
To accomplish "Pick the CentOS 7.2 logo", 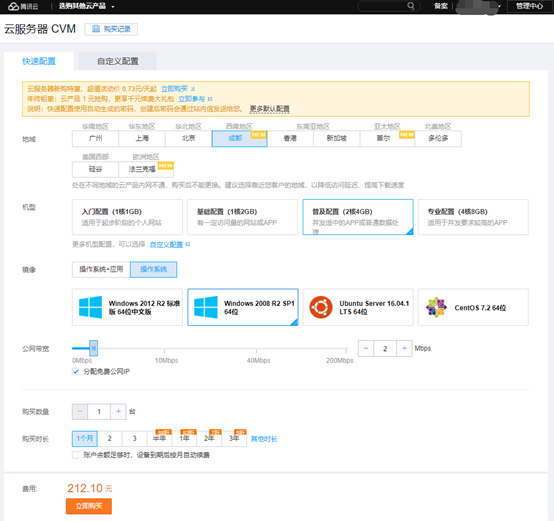I will [x=436, y=307].
